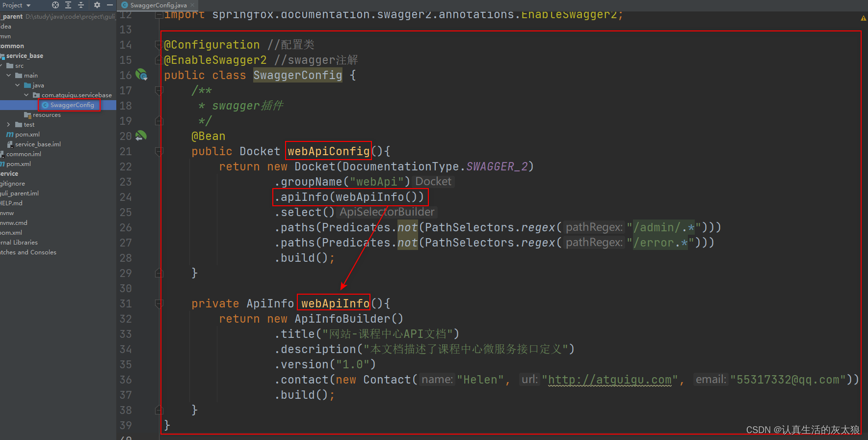Select the SwaggerConfig.java editor tab

click(158, 5)
